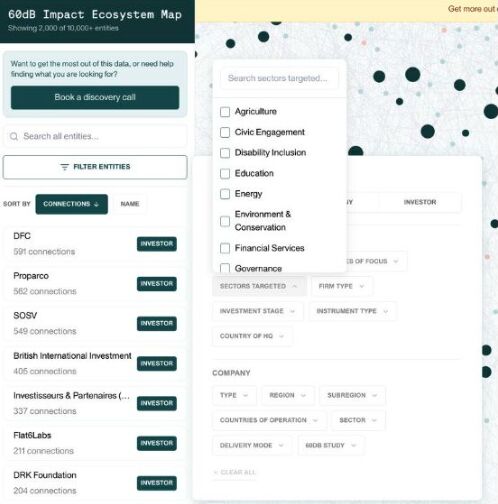Switch to the Investor entity tab

(420, 202)
